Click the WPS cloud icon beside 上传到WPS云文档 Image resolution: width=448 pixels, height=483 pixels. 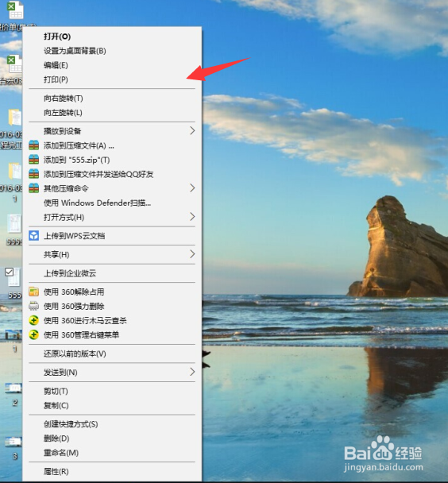(34, 236)
